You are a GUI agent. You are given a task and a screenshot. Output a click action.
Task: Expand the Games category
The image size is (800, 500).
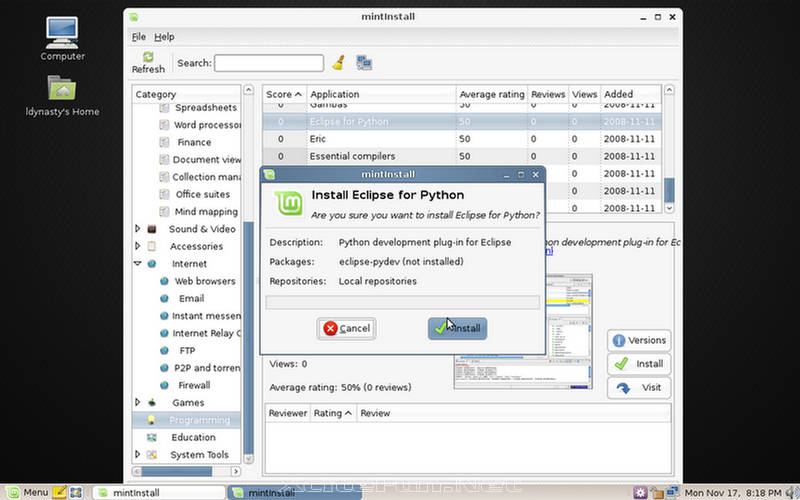click(137, 403)
